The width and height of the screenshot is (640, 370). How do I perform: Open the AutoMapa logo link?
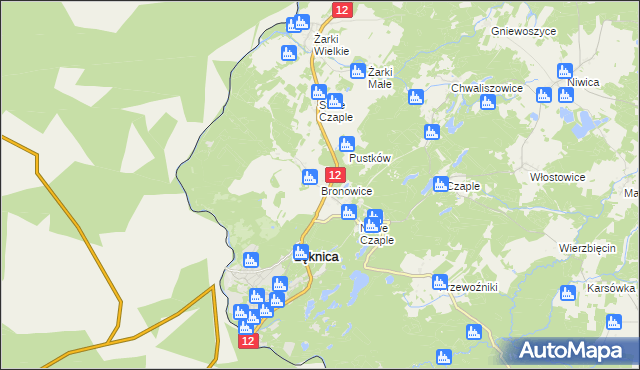click(570, 351)
